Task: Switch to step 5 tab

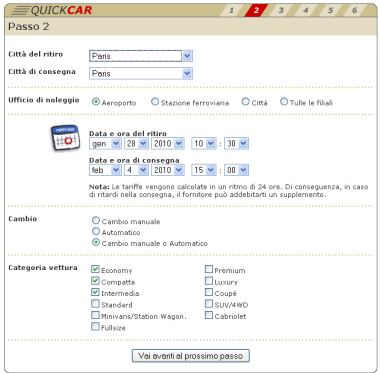Action: [330, 11]
